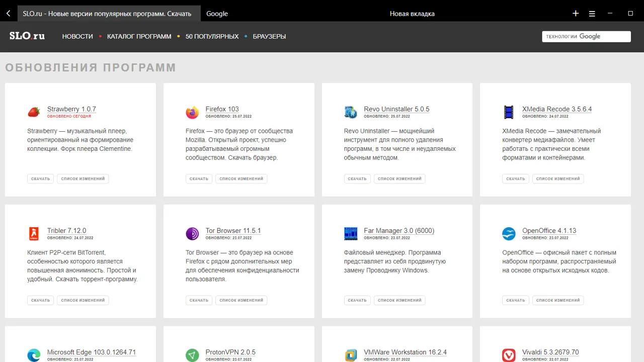
Task: Click Список изменений for Firefox 103
Action: (241, 178)
